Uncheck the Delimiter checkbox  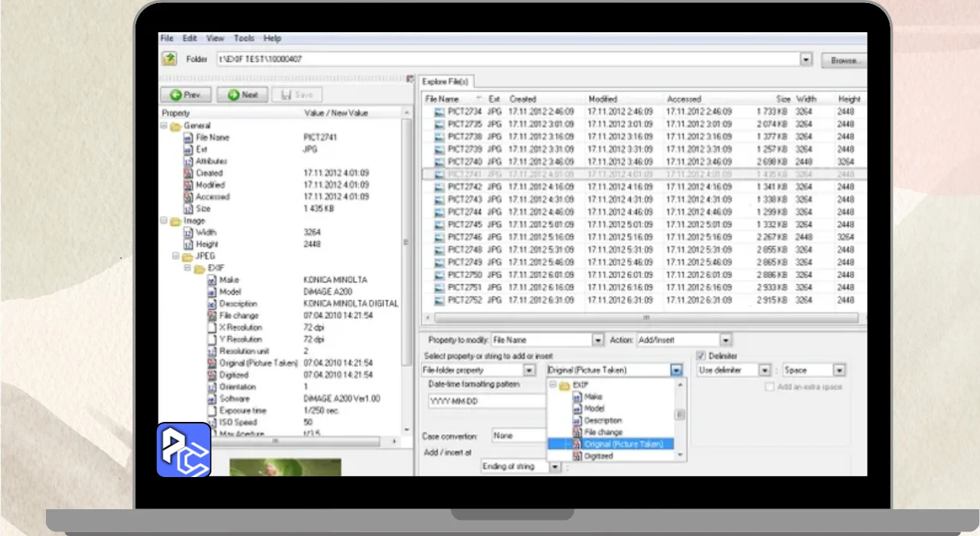click(701, 356)
